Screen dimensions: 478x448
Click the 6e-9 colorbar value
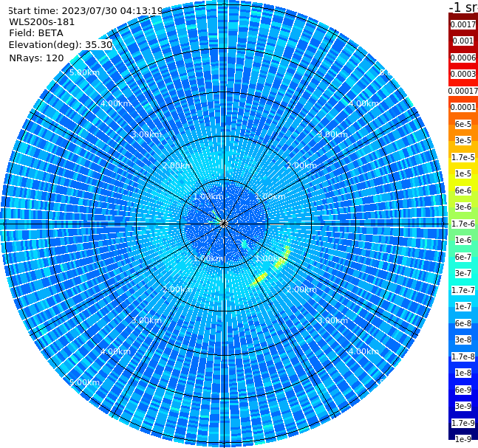(463, 390)
